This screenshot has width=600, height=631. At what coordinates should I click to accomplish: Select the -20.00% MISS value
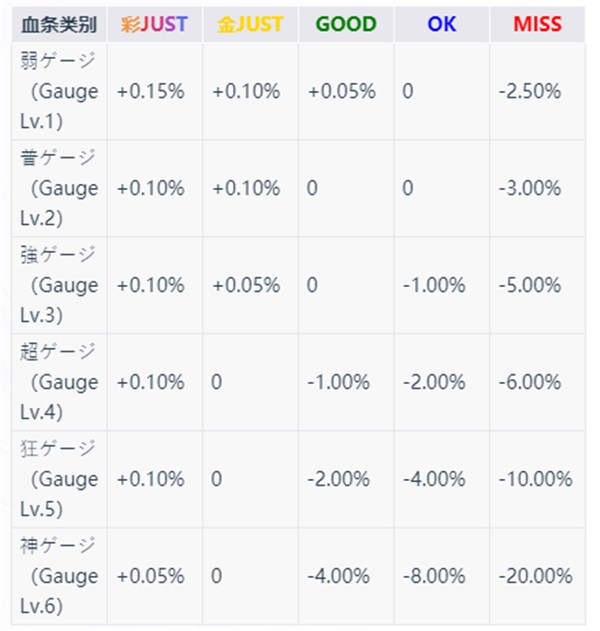(535, 576)
